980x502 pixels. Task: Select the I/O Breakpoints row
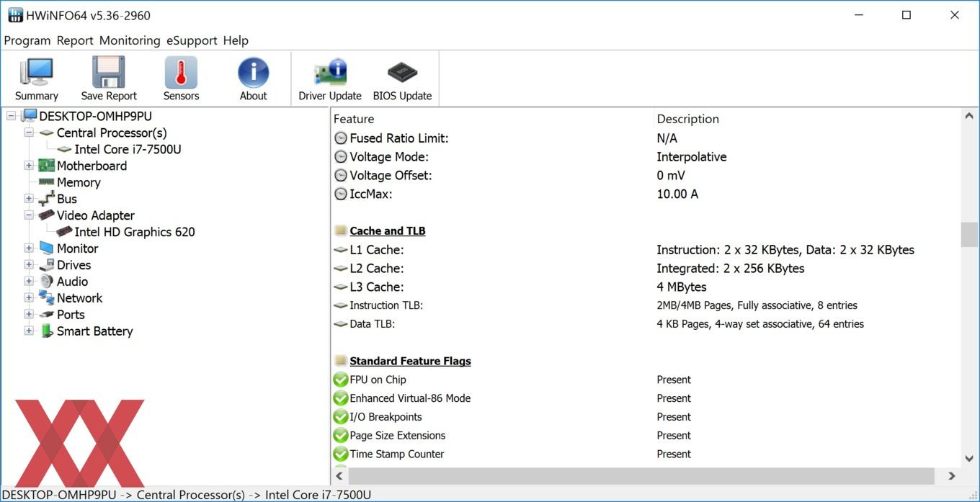point(646,417)
